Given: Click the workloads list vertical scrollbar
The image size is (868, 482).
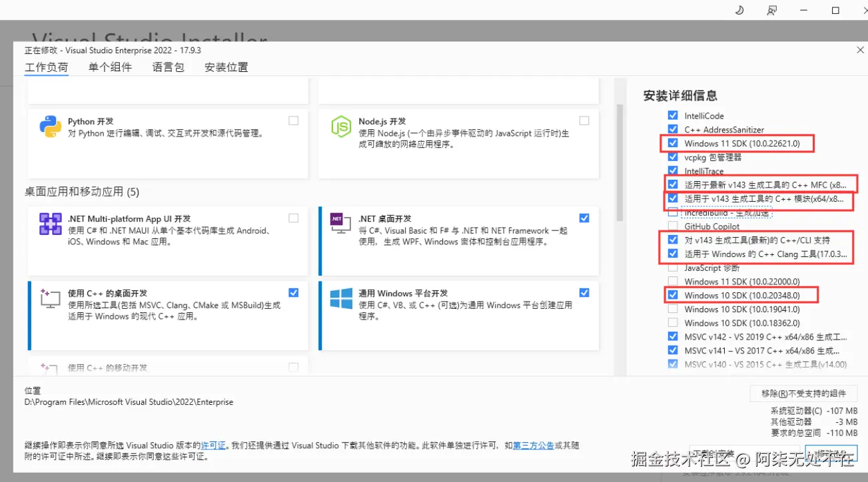Looking at the screenshot, I should tap(620, 162).
